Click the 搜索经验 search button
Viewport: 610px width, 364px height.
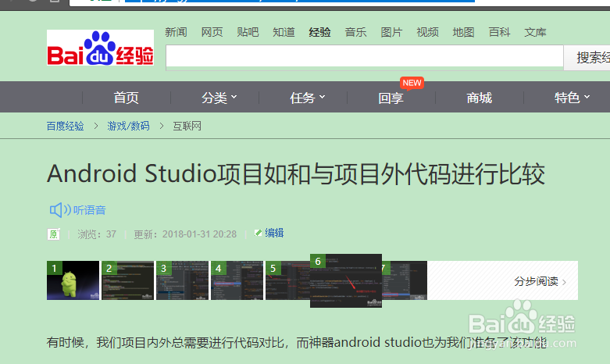587,58
